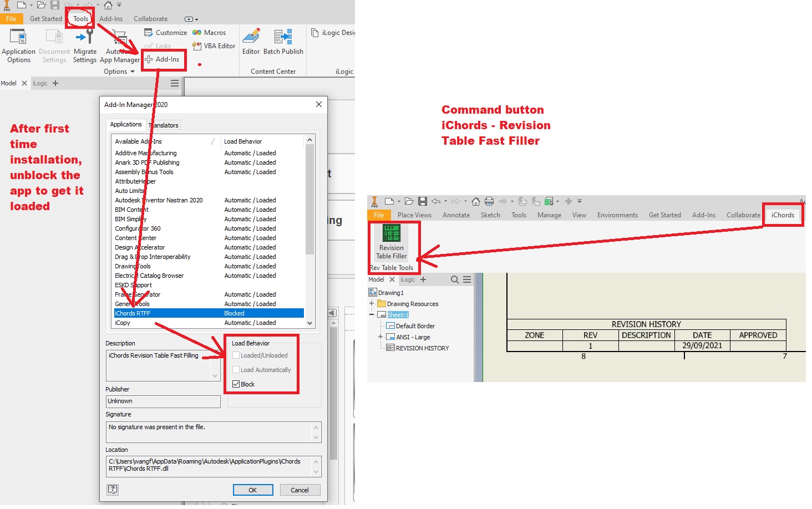
Task: Select the Anark 3D PDF Publishing row
Action: (x=209, y=162)
